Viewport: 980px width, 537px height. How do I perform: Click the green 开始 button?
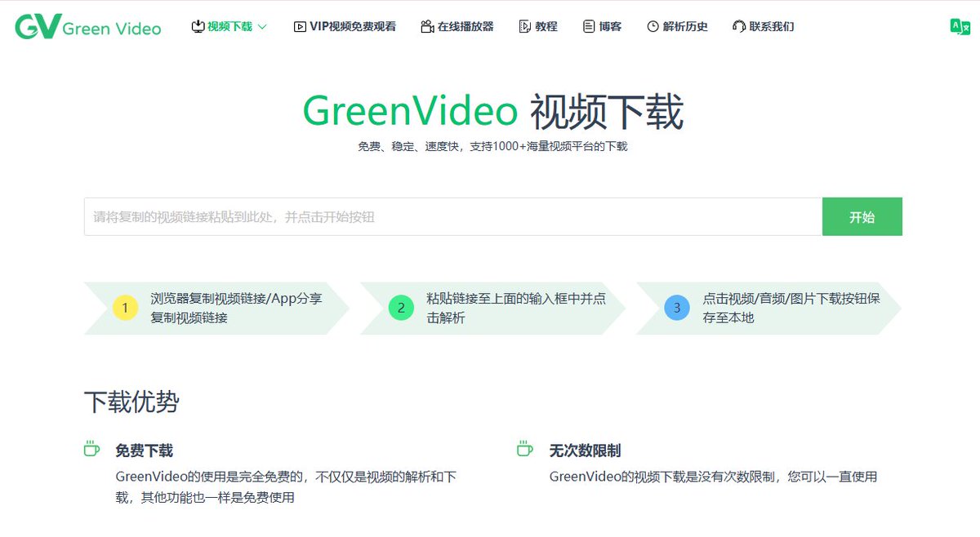862,217
